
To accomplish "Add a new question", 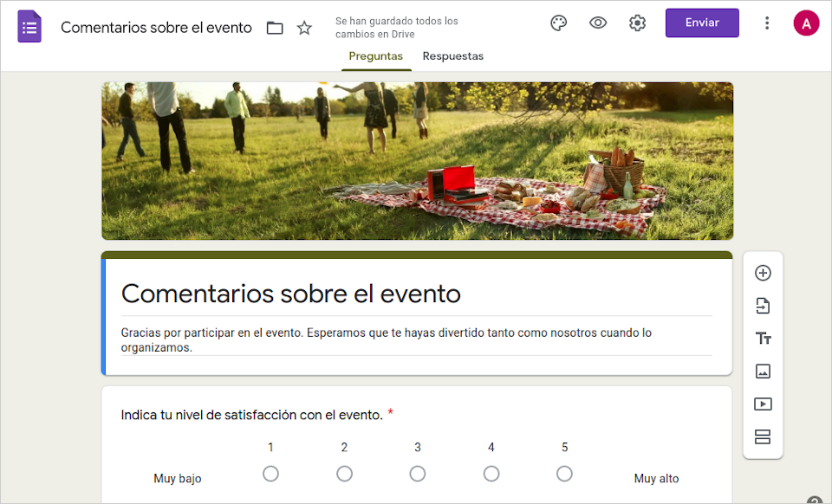I will 763,273.
